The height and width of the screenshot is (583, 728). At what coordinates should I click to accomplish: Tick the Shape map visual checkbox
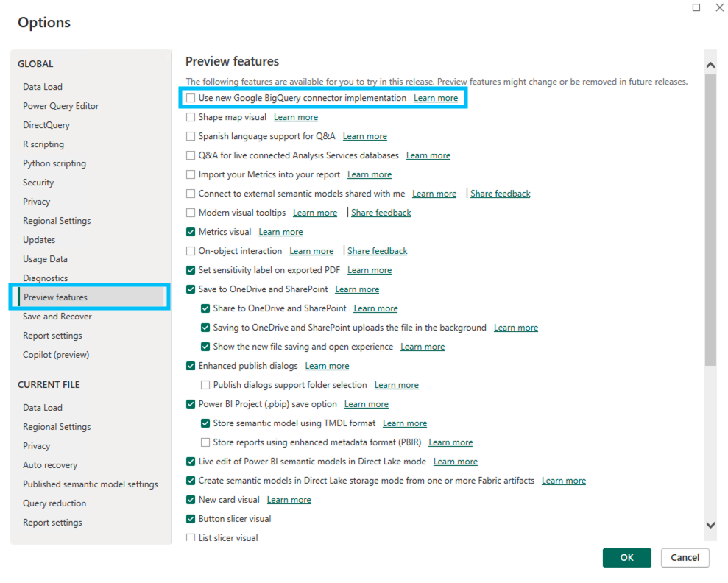[191, 117]
